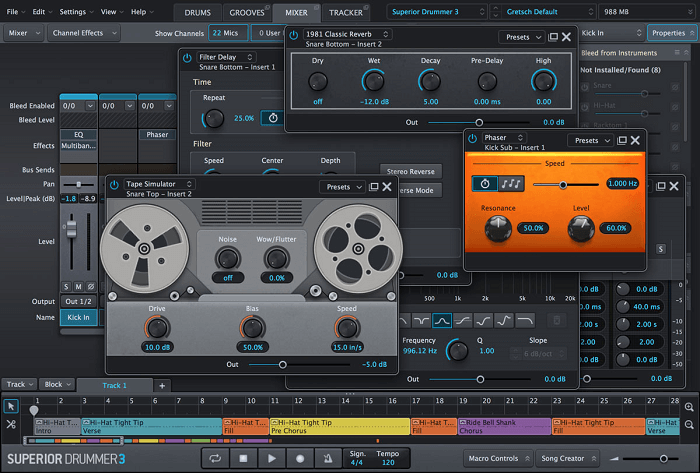The width and height of the screenshot is (700, 473).
Task: Select the scissors cut tool
Action: click(x=11, y=424)
